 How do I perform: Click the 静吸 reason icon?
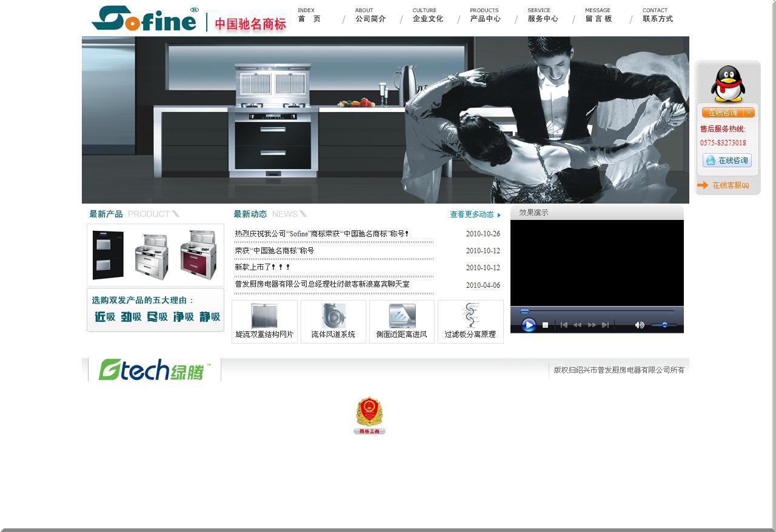pos(210,317)
